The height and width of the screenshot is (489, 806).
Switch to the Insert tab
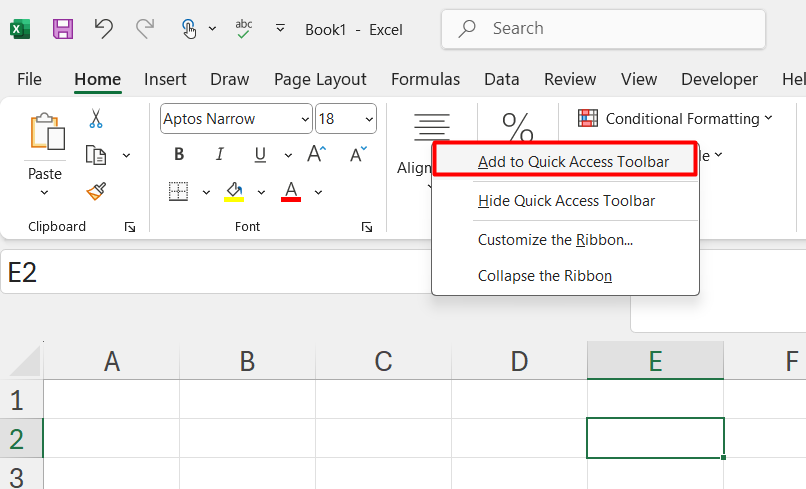tap(165, 79)
